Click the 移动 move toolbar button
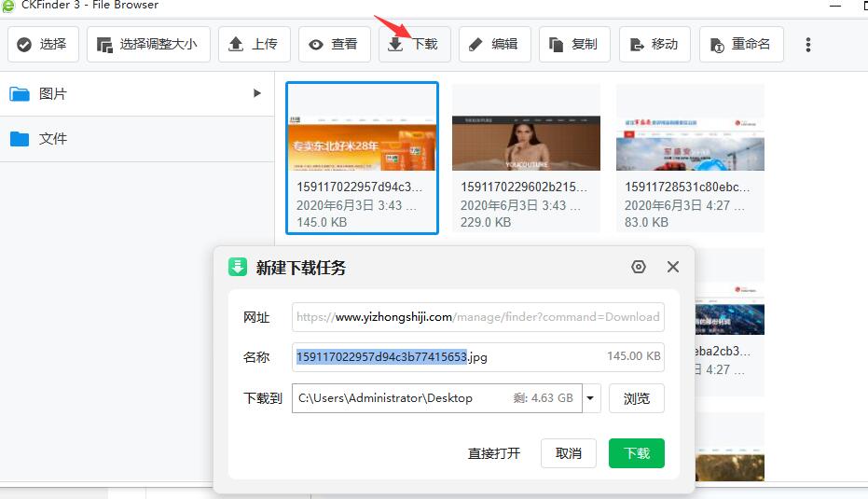 (654, 44)
